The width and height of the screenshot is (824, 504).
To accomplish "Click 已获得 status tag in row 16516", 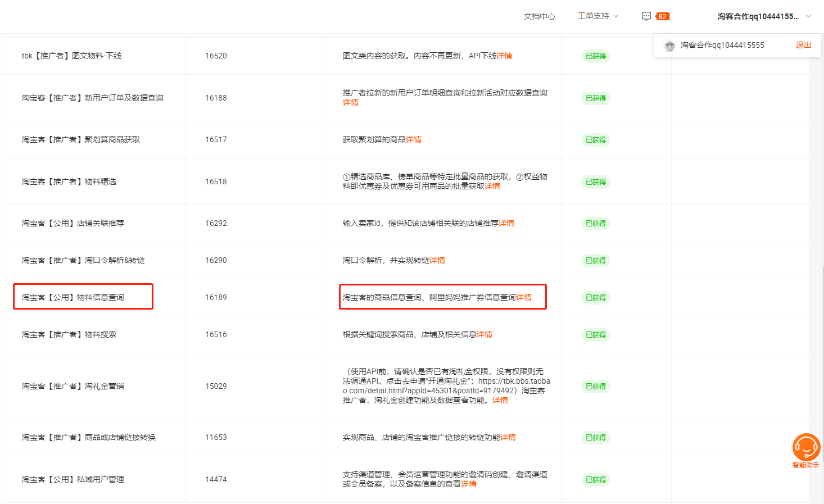I will click(596, 335).
